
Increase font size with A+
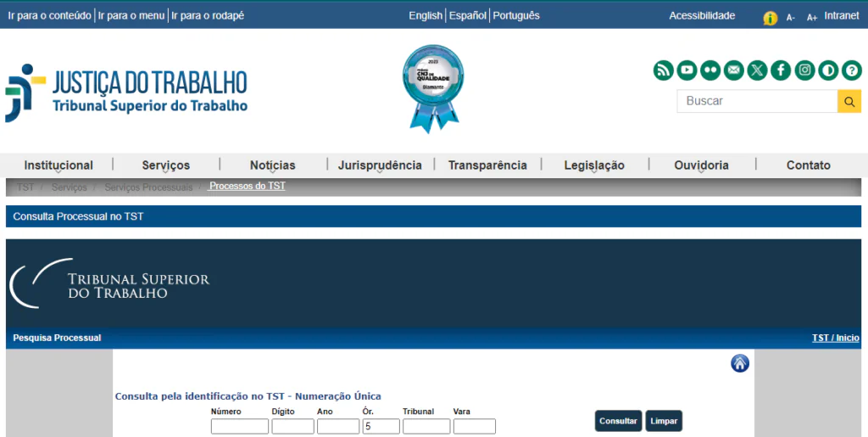coord(811,18)
